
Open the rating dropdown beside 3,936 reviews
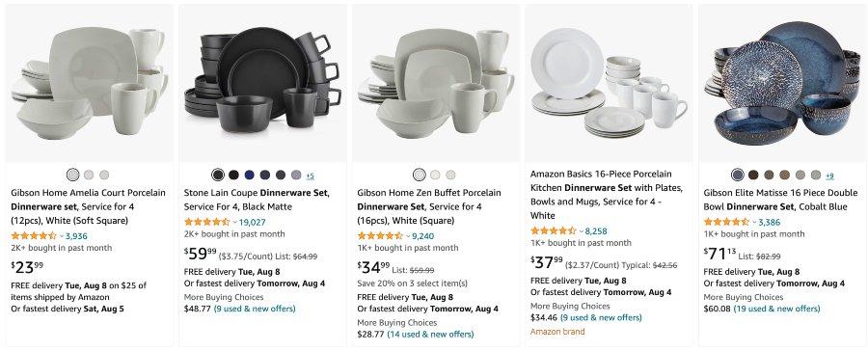pyautogui.click(x=62, y=236)
